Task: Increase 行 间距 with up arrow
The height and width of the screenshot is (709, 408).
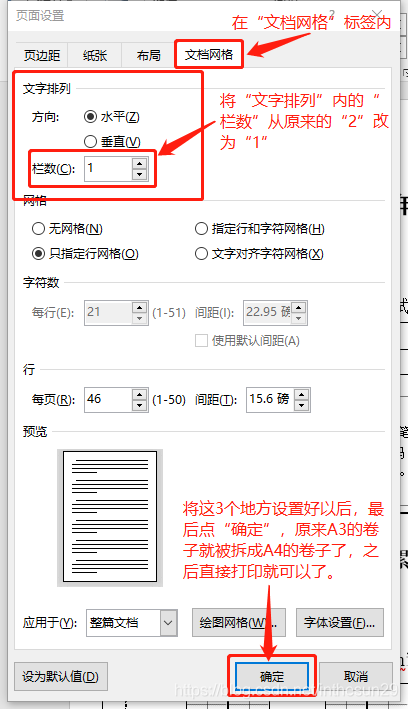Action: pos(302,394)
